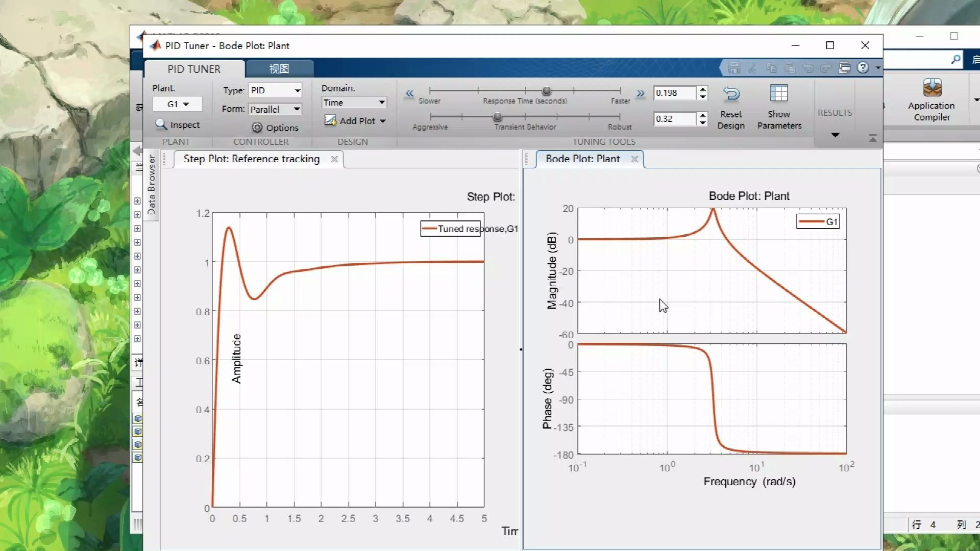Open the Application Compiler app
The height and width of the screenshot is (551, 980).
[931, 99]
